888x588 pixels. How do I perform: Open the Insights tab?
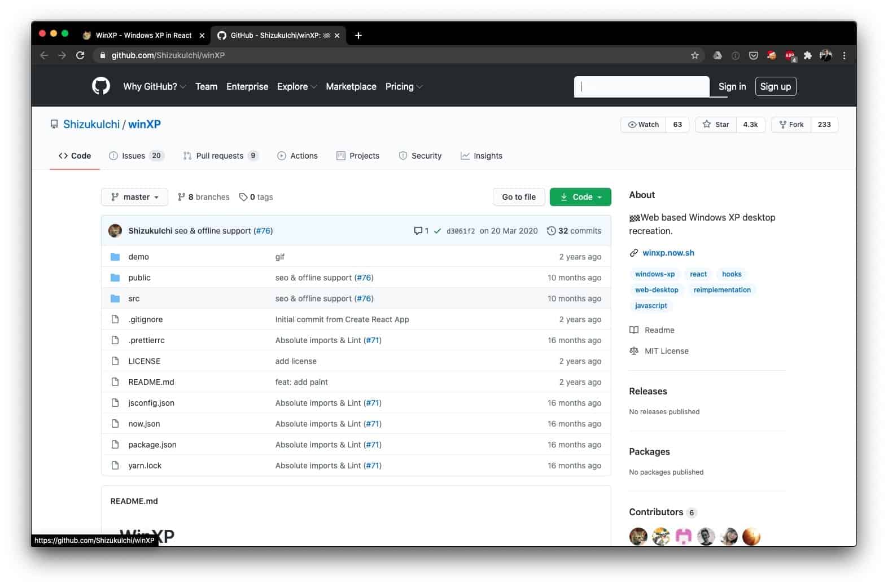point(482,156)
